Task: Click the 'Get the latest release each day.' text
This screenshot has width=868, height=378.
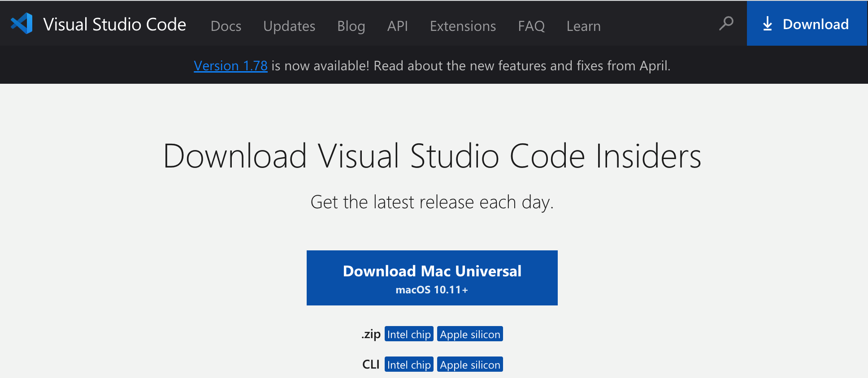Action: click(x=432, y=202)
